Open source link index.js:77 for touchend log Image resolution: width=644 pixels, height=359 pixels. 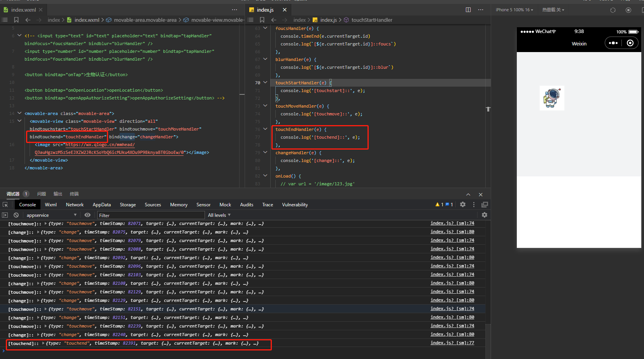pos(452,343)
